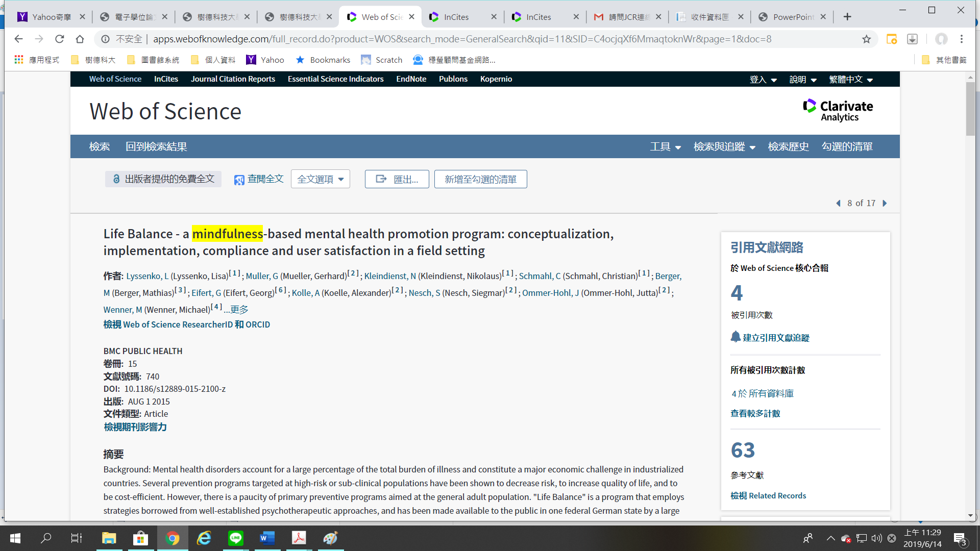
Task: Click the times cited count 4
Action: click(737, 293)
